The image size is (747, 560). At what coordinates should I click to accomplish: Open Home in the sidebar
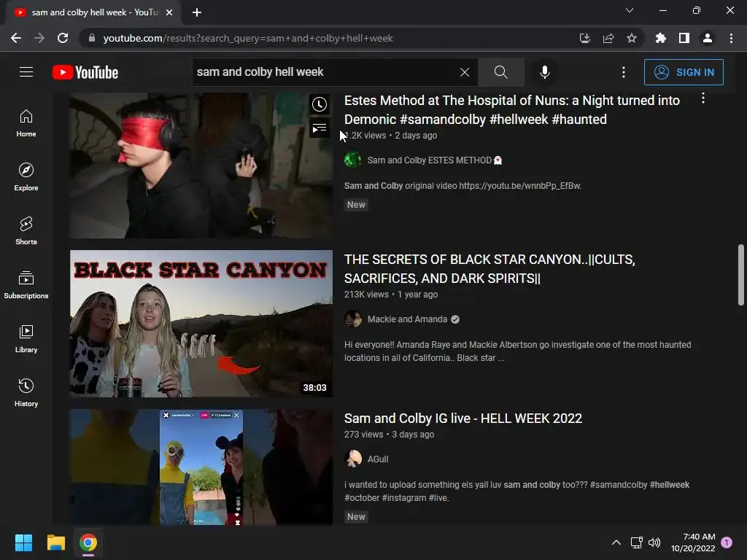pos(26,122)
